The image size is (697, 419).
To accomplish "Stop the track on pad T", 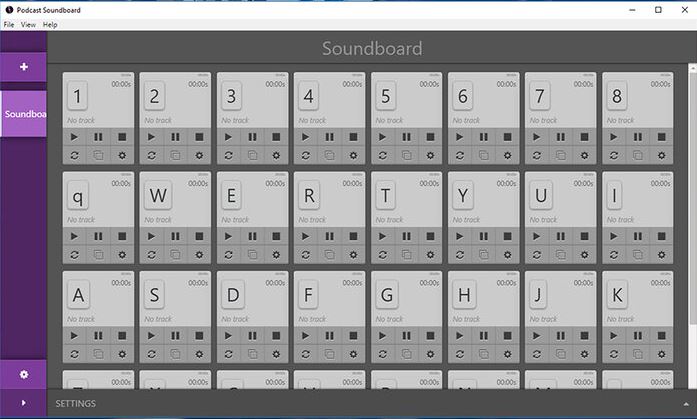I will point(430,236).
